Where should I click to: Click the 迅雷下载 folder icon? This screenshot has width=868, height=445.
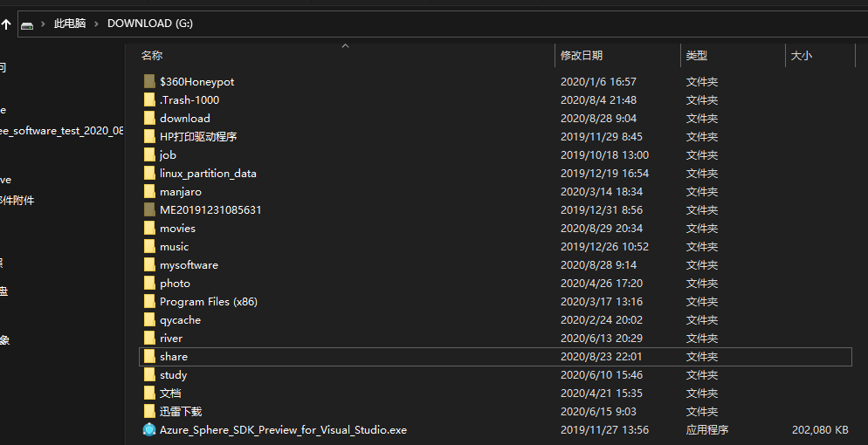coord(149,411)
